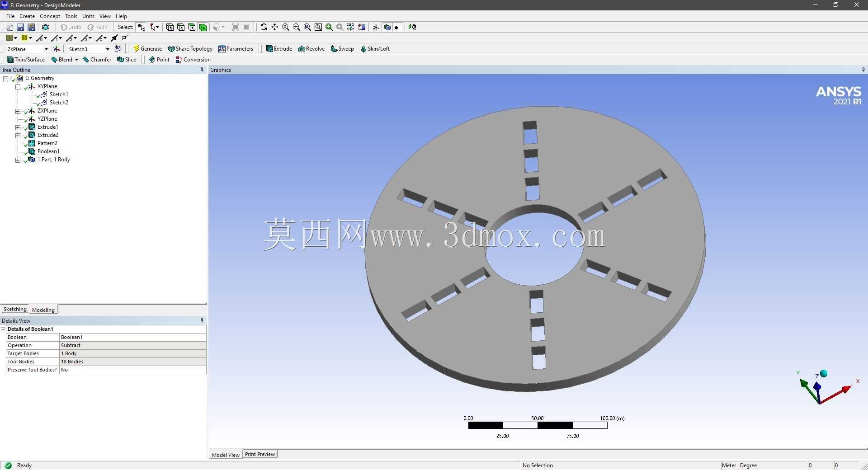Image resolution: width=868 pixels, height=470 pixels.
Task: Open the Create menu
Action: (27, 16)
